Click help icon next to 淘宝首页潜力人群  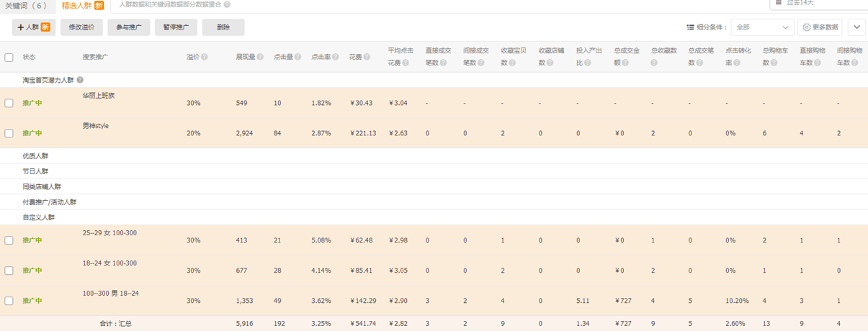(80, 80)
